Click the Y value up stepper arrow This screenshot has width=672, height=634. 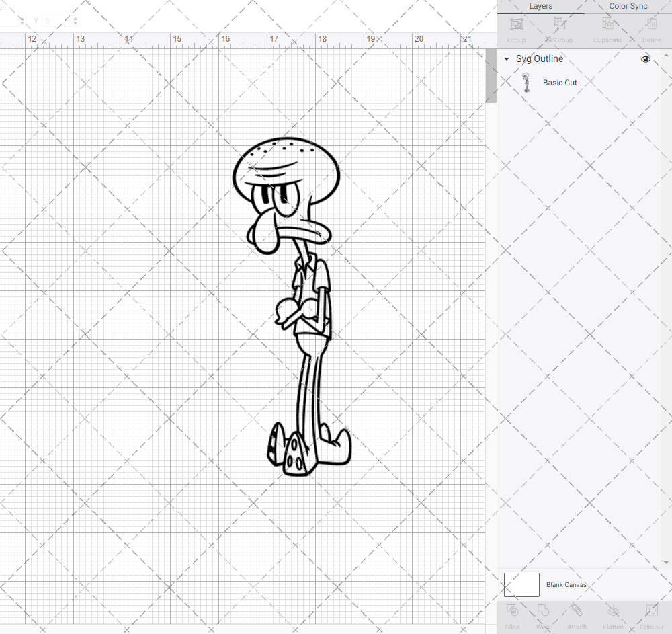75,18
